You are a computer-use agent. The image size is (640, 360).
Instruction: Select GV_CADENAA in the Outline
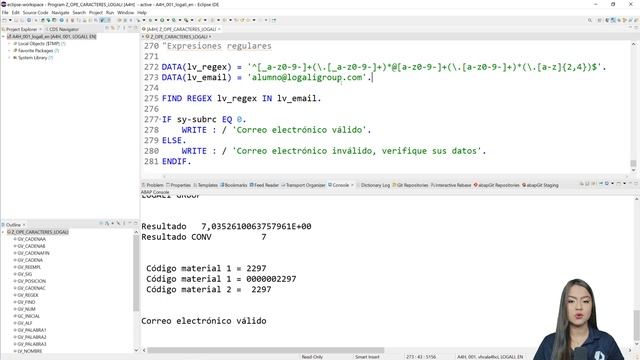31,239
